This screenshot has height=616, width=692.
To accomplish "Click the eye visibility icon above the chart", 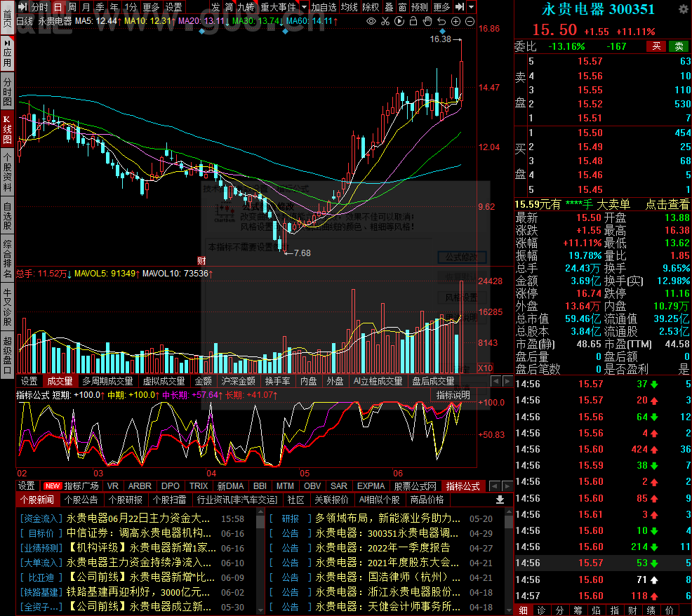I will pos(371,21).
